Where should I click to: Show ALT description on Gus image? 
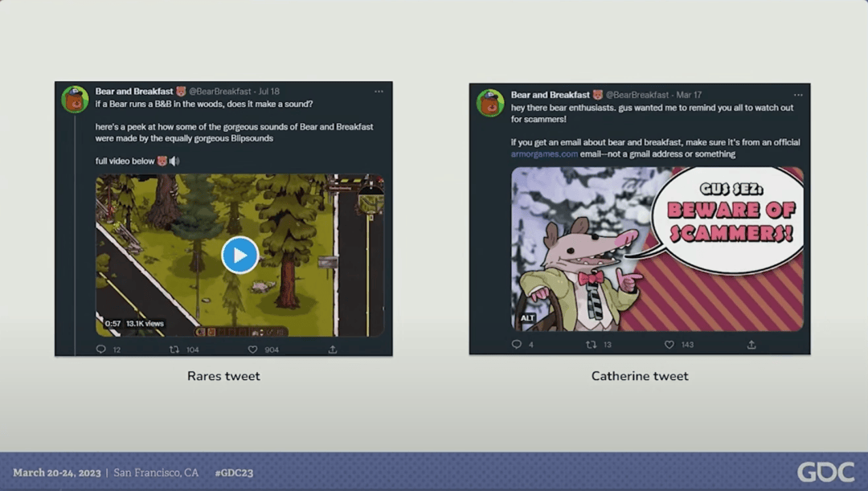click(x=527, y=317)
